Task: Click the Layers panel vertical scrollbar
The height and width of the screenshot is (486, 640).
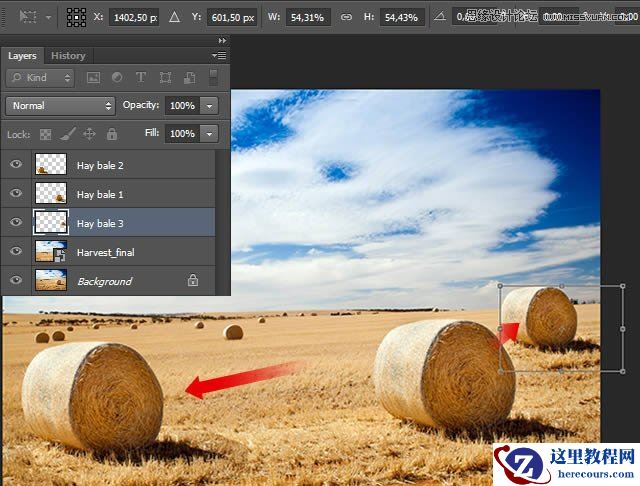Action: point(222,222)
